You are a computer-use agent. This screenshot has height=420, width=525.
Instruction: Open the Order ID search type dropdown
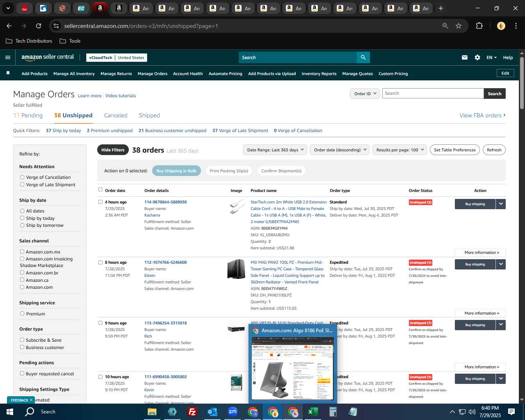[x=365, y=94]
